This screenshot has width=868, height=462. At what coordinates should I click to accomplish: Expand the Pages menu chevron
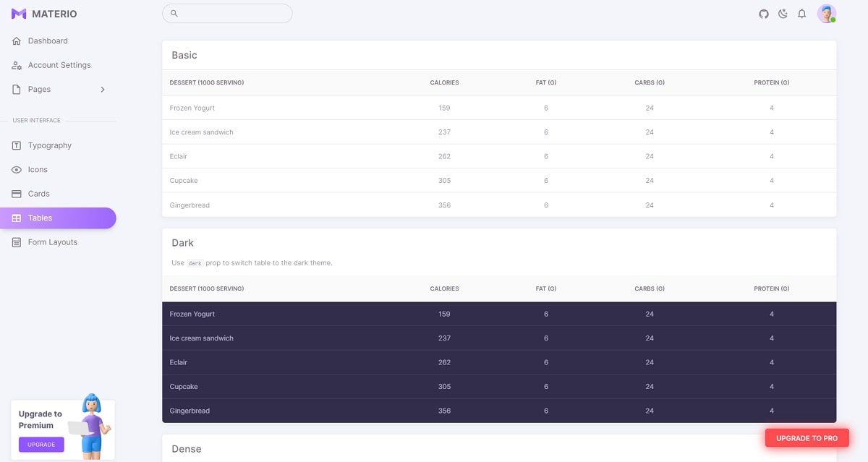tap(102, 89)
